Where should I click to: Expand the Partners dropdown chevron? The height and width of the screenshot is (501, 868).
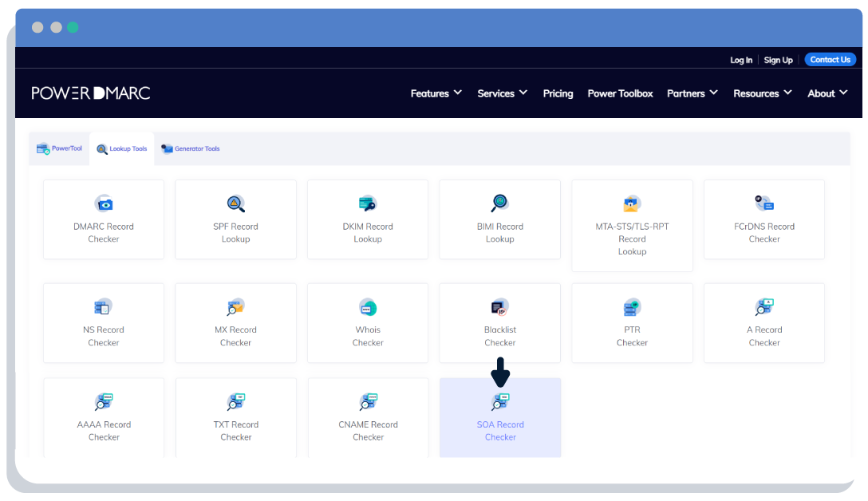(713, 93)
